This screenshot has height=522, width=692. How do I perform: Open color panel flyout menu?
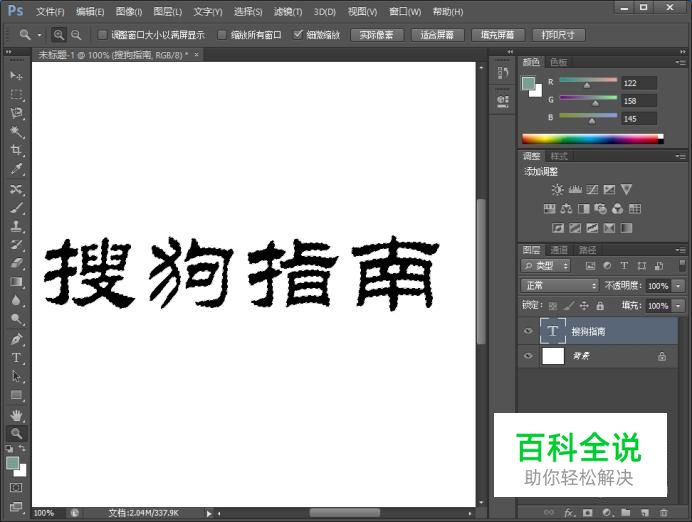[680, 62]
